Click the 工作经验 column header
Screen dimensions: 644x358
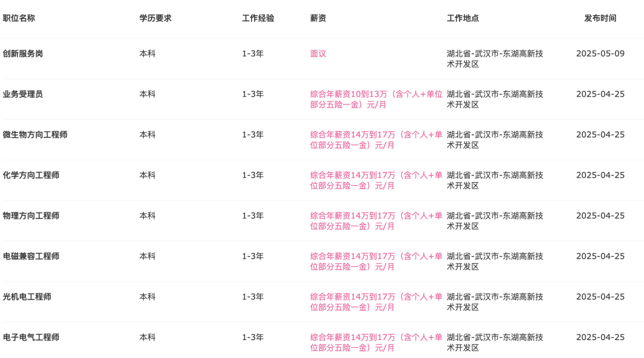click(x=258, y=18)
